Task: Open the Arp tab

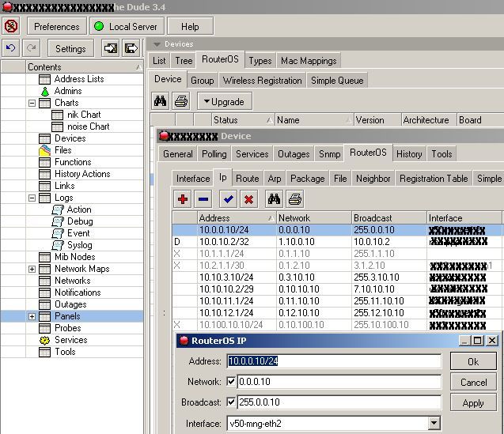Action: point(275,179)
